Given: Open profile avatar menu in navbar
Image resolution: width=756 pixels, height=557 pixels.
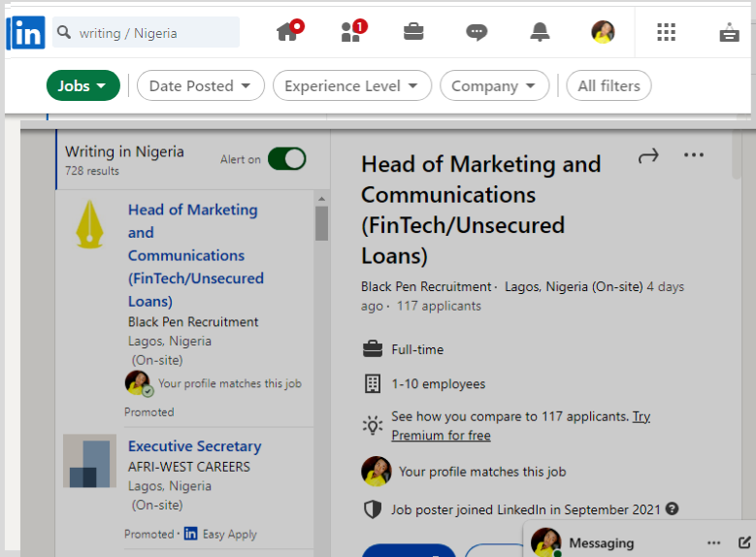Looking at the screenshot, I should 603,32.
